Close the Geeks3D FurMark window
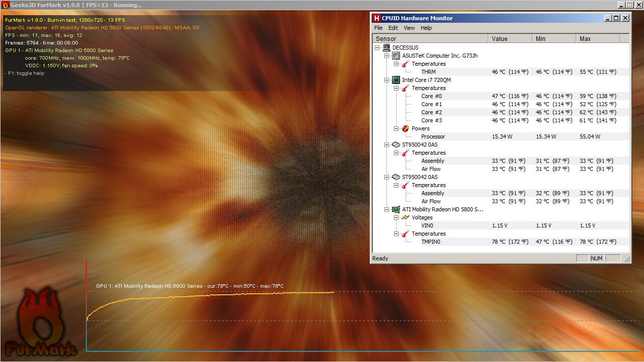Image resolution: width=644 pixels, height=362 pixels. coord(638,5)
